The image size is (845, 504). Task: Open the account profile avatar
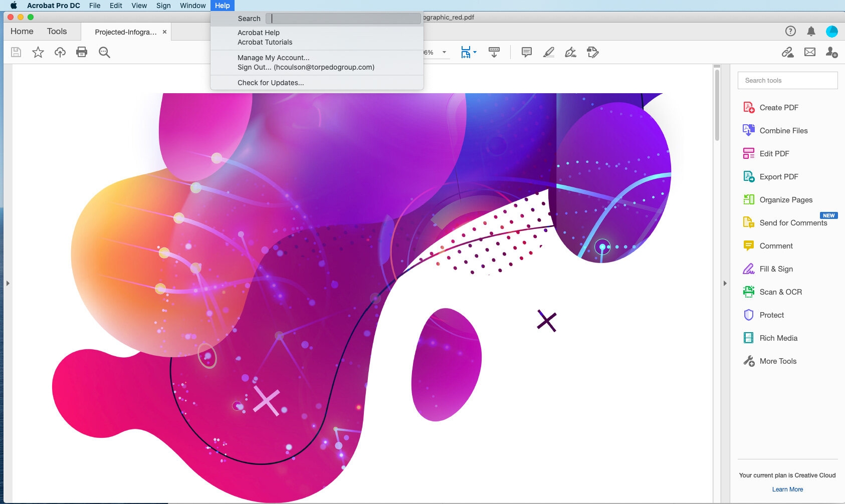(832, 31)
